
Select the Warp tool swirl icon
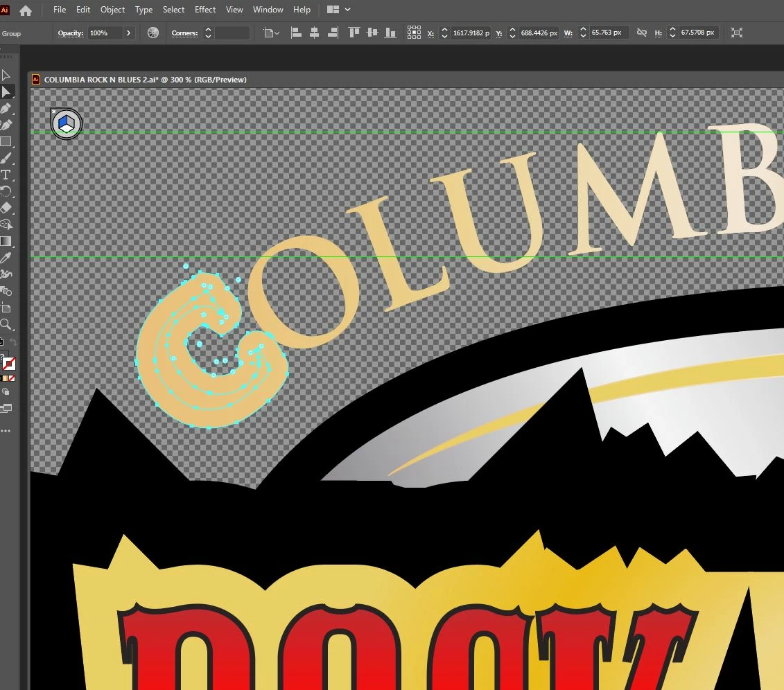pyautogui.click(x=6, y=274)
